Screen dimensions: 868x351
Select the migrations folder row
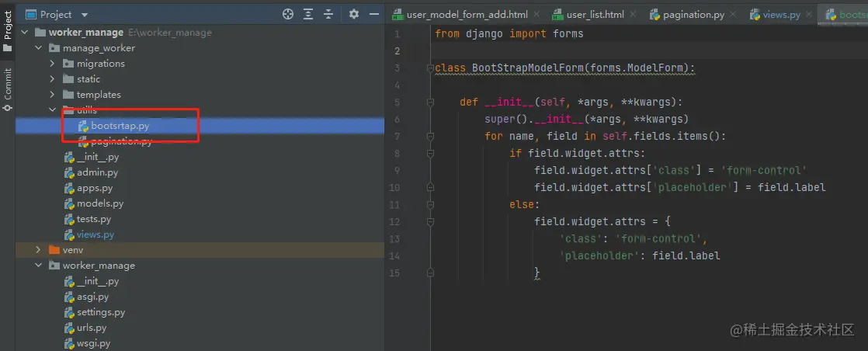200,64
